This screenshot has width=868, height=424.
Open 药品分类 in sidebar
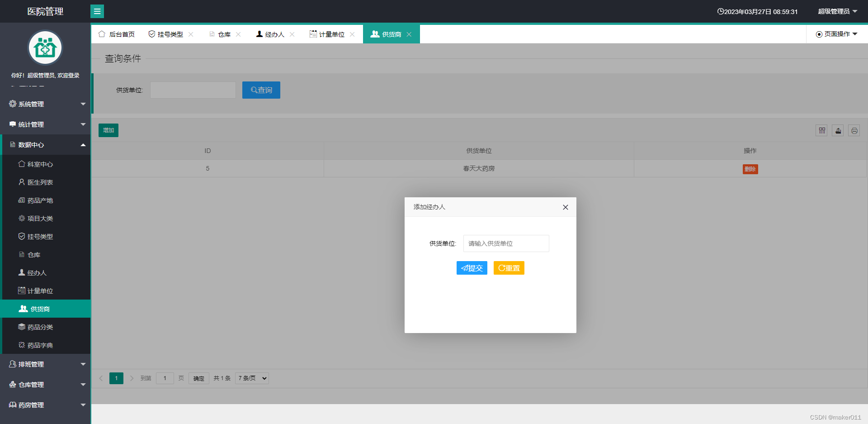pyautogui.click(x=46, y=327)
